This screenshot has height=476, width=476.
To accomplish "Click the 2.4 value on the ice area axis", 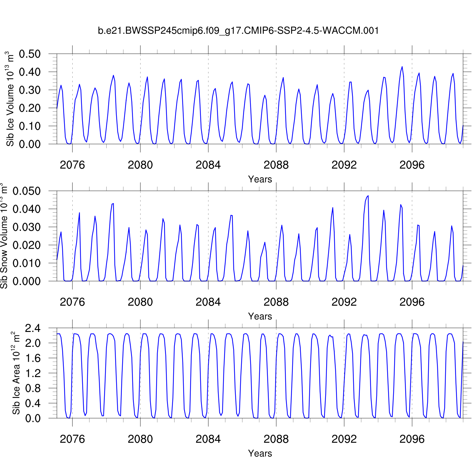I will pos(33,328).
